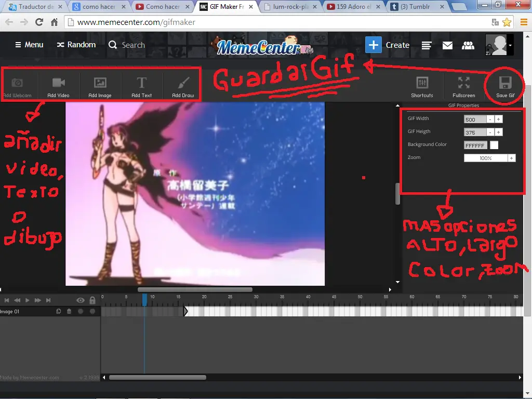Open the feed list icon in header
Image resolution: width=532 pixels, height=399 pixels.
[x=427, y=45]
